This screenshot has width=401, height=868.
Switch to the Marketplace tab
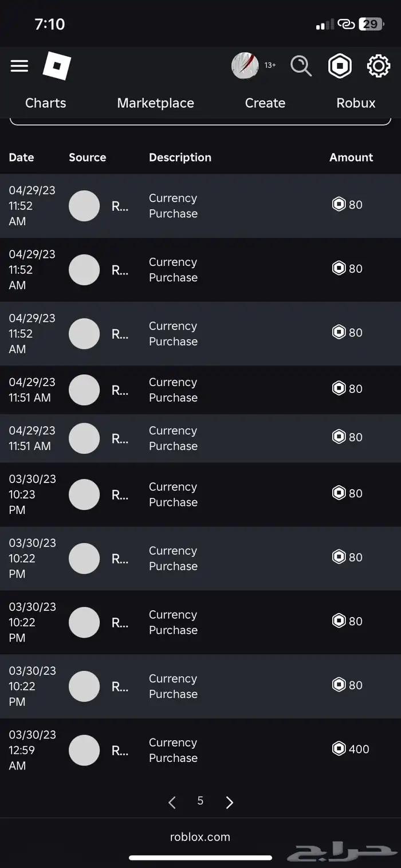155,103
